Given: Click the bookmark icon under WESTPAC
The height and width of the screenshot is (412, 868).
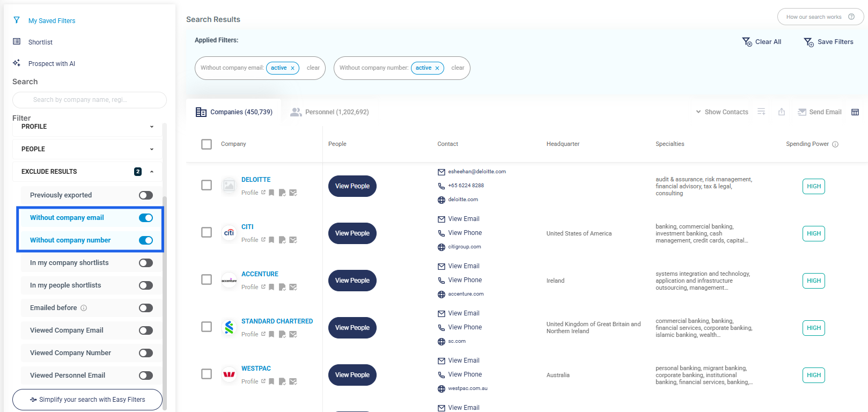Looking at the screenshot, I should click(x=272, y=381).
